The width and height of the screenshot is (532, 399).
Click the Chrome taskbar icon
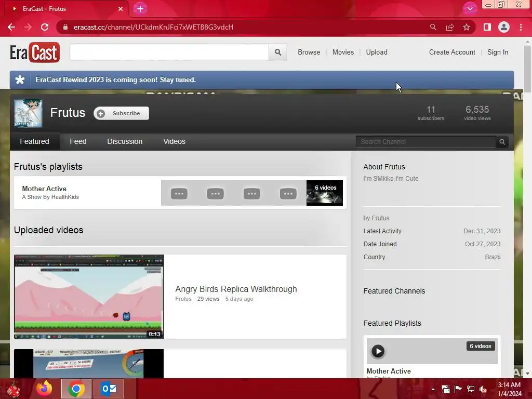(76, 389)
